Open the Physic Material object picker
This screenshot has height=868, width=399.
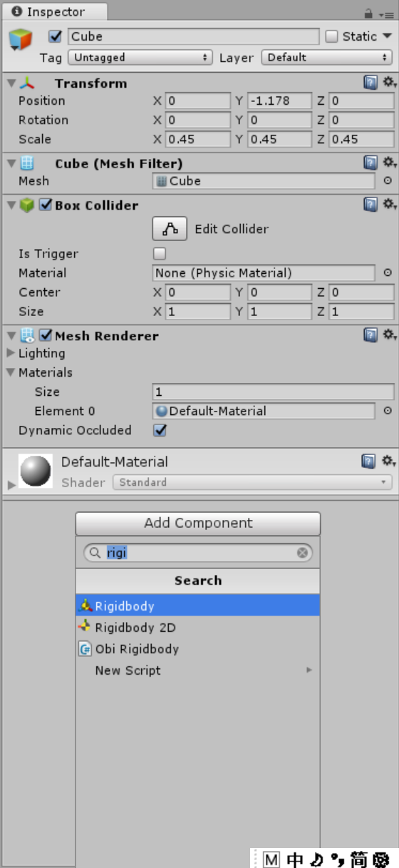pos(388,272)
